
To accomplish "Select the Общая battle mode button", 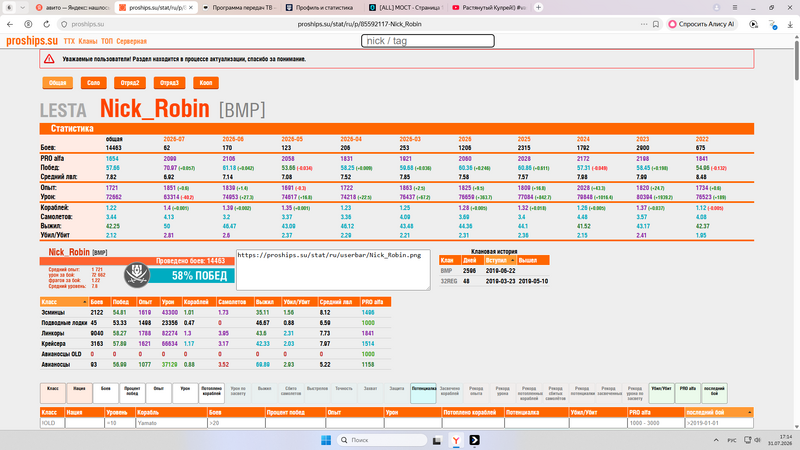I will [58, 83].
